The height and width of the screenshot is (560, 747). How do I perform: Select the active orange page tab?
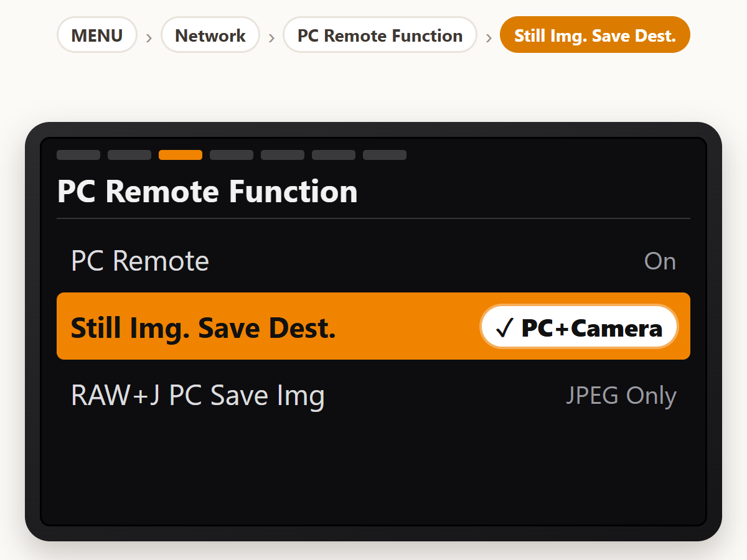point(181,155)
